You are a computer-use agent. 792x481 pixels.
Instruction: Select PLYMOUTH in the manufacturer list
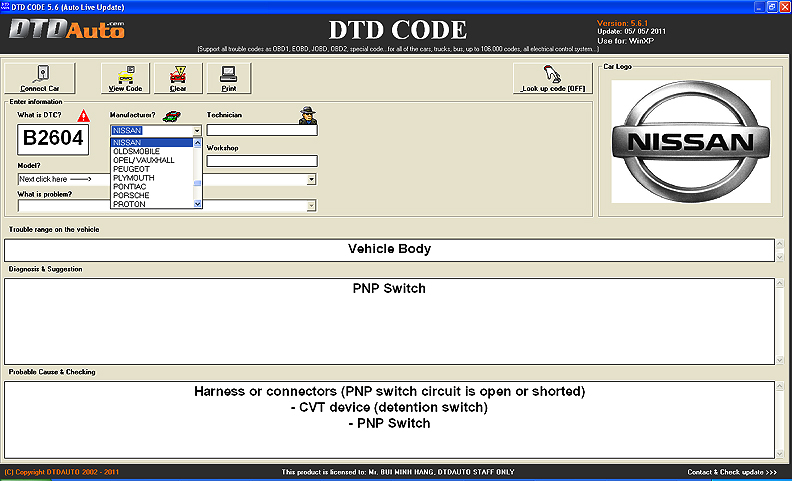click(152, 178)
